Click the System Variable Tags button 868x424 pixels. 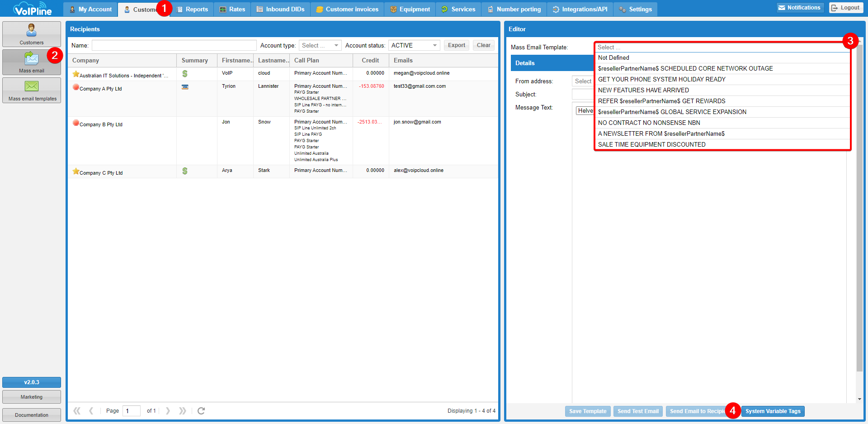773,411
